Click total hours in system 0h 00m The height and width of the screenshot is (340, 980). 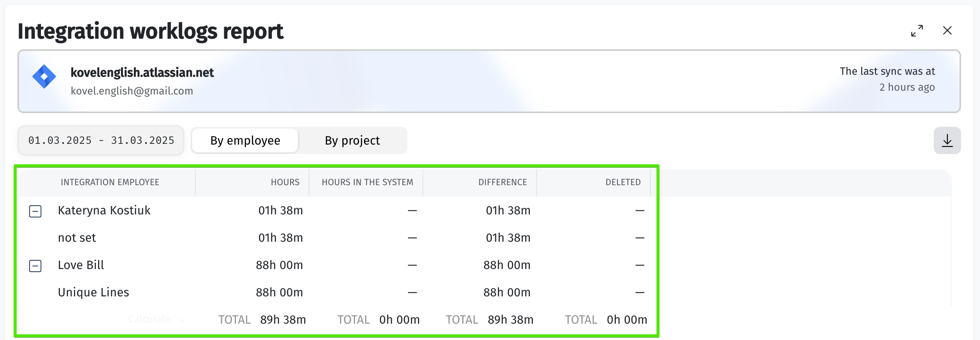click(399, 320)
